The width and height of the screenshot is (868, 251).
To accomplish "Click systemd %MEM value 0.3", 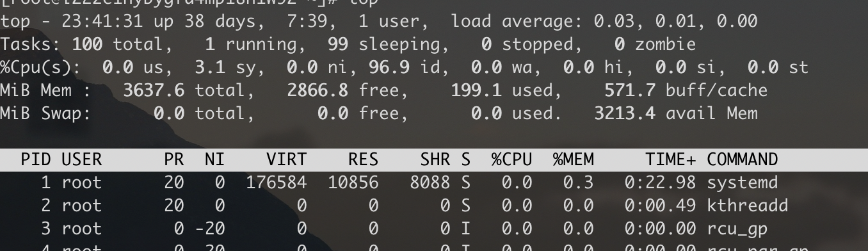I will coord(579,183).
